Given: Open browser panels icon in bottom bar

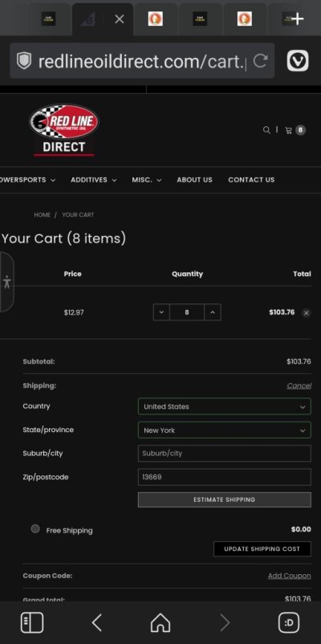Looking at the screenshot, I should [x=32, y=623].
